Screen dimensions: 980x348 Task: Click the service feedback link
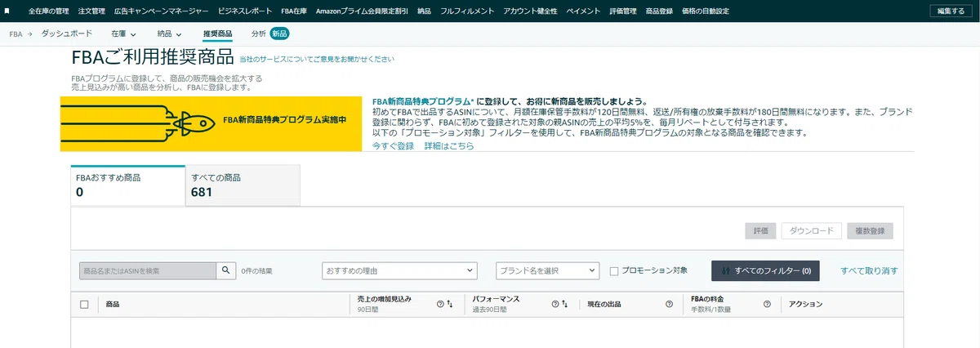click(318, 60)
